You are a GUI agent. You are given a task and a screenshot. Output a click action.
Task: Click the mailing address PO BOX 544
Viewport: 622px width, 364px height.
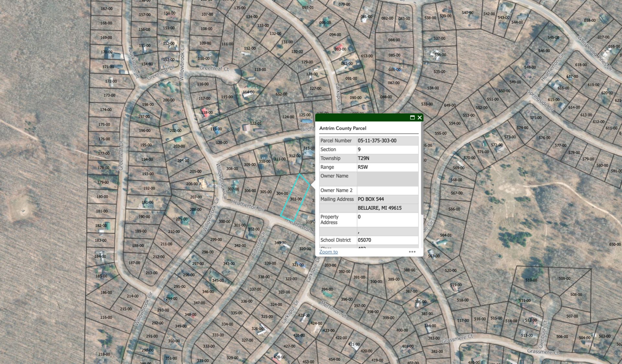371,199
